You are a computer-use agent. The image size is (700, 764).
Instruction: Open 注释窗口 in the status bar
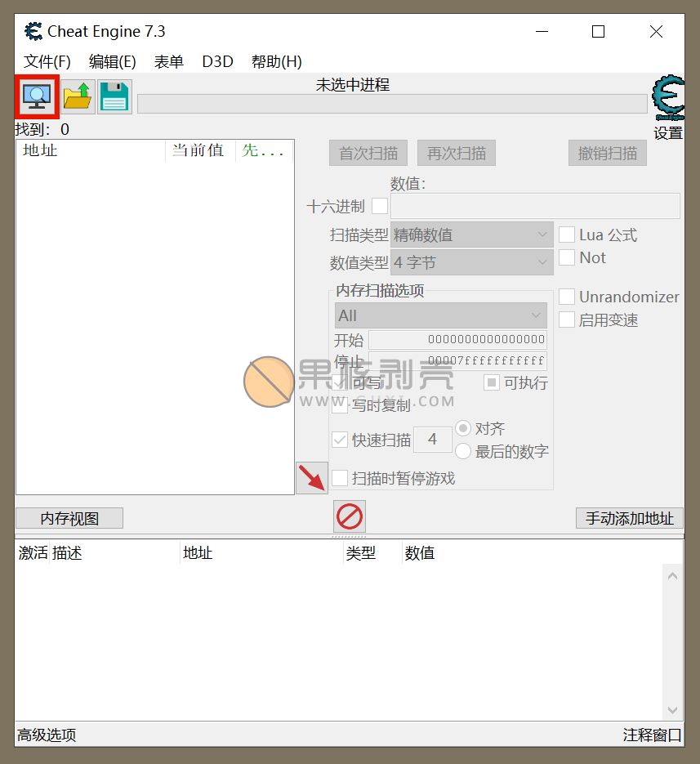(x=653, y=735)
